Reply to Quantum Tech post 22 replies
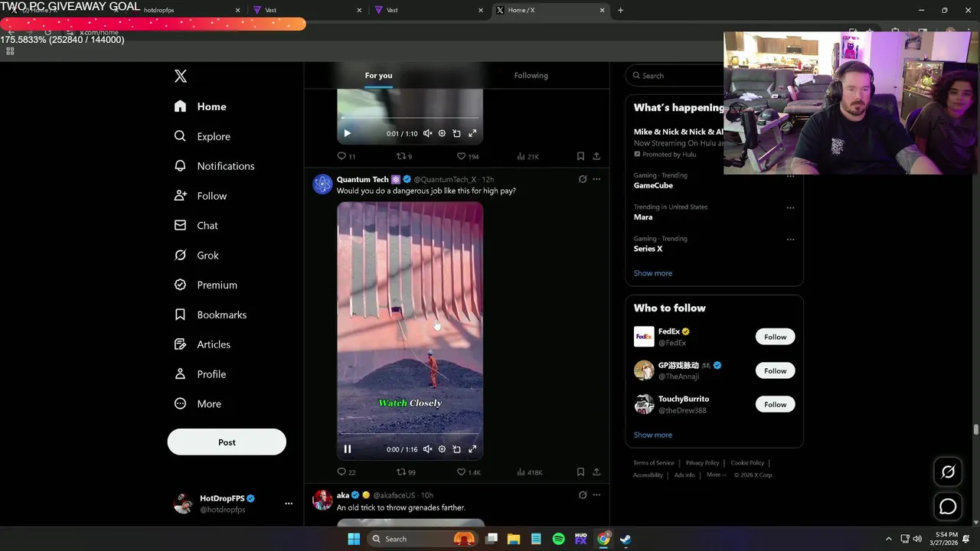 (347, 472)
